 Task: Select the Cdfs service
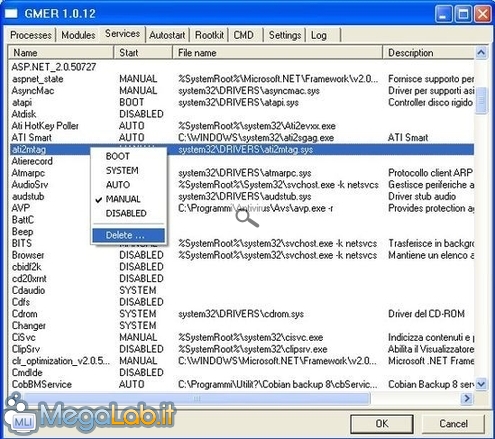click(21, 302)
